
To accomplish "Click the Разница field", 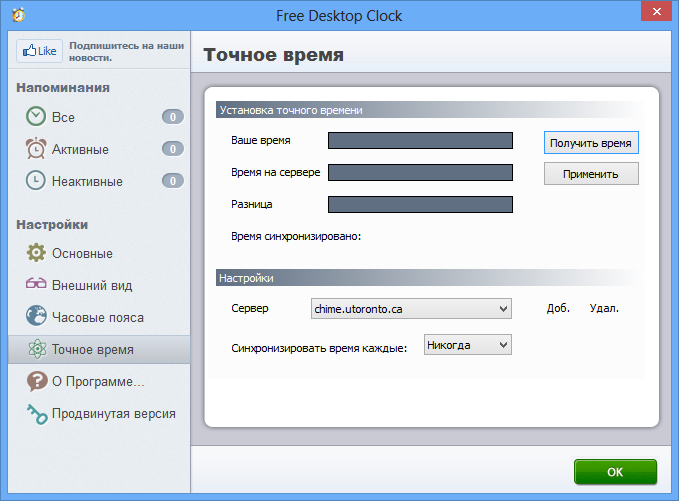I will (420, 204).
